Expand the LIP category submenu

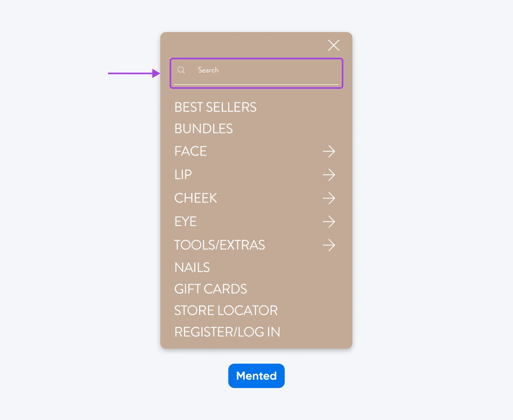coord(183,174)
